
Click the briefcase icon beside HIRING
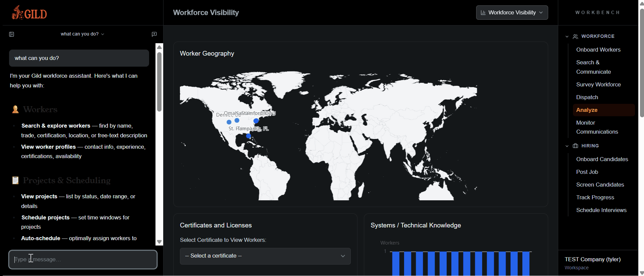pyautogui.click(x=575, y=146)
